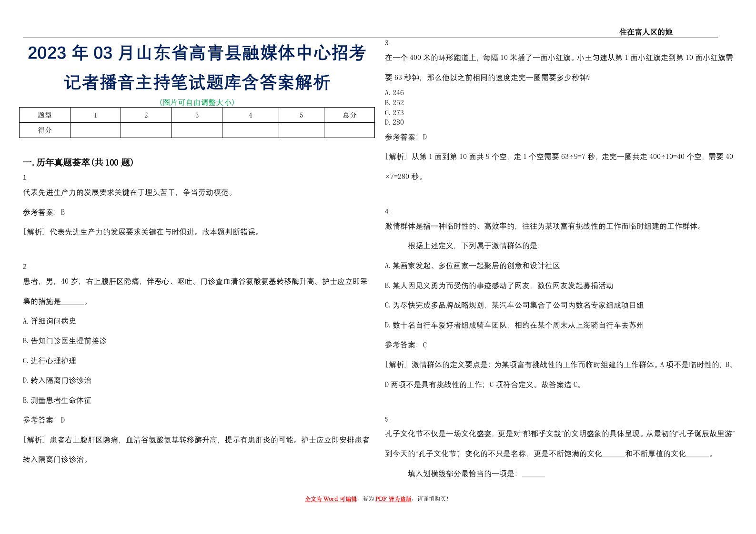Select option 'D.转入隔离门诊诊治'
Image resolution: width=756 pixels, height=534 pixels.
coord(57,381)
